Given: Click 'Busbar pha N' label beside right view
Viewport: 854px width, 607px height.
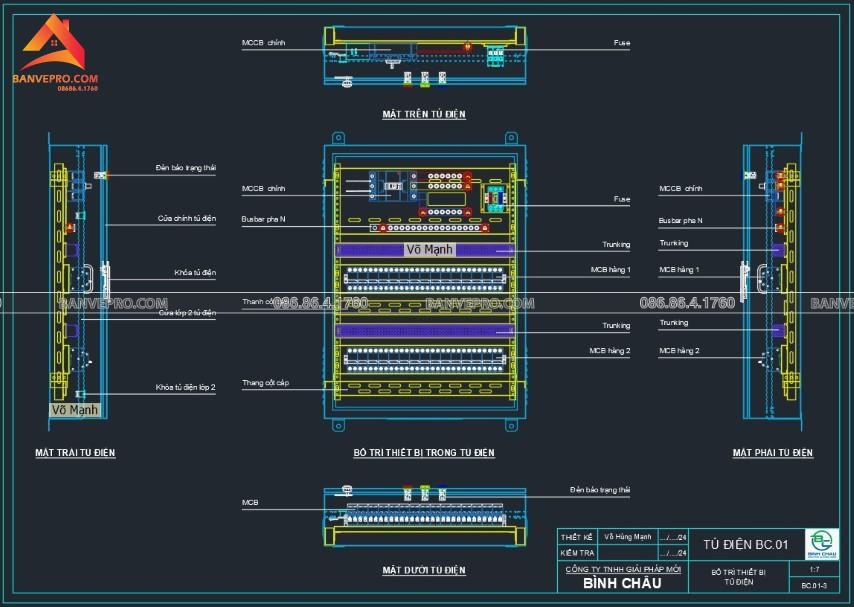Looking at the screenshot, I should 680,221.
